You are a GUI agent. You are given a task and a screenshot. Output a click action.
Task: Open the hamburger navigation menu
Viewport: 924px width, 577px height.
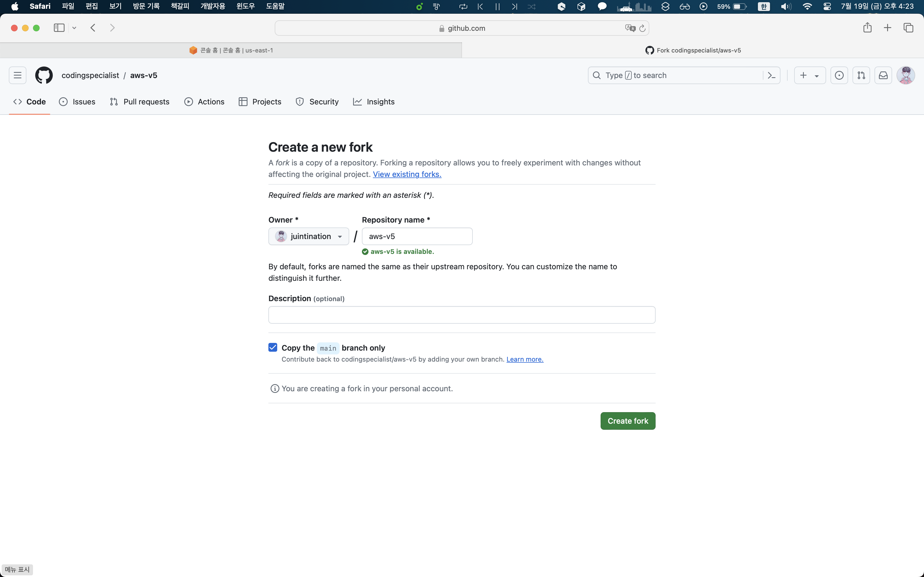click(18, 75)
